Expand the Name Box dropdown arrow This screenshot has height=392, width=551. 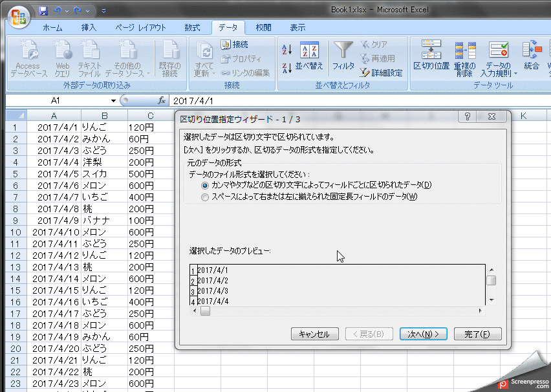point(113,101)
